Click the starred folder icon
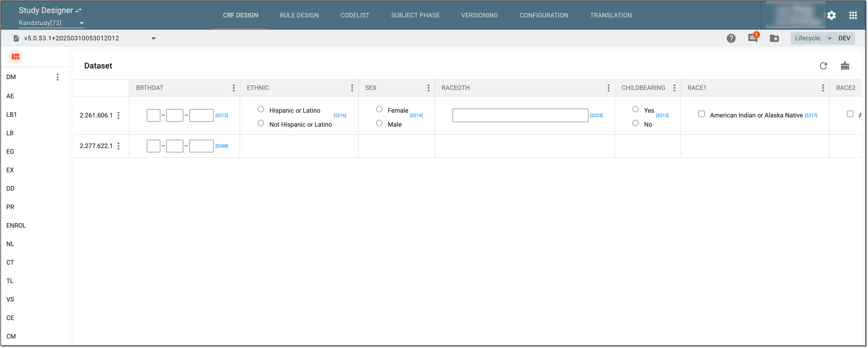Screen dimensions: 868x348 click(x=775, y=38)
